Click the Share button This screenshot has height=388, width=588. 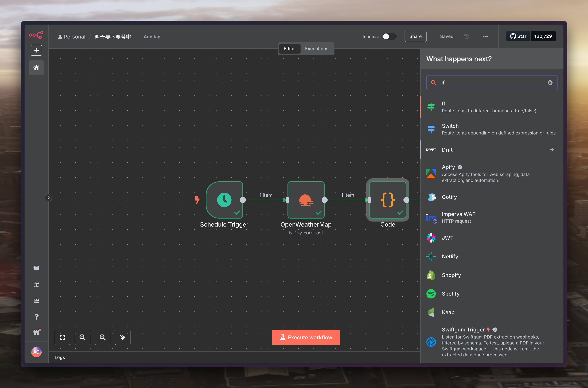(415, 37)
